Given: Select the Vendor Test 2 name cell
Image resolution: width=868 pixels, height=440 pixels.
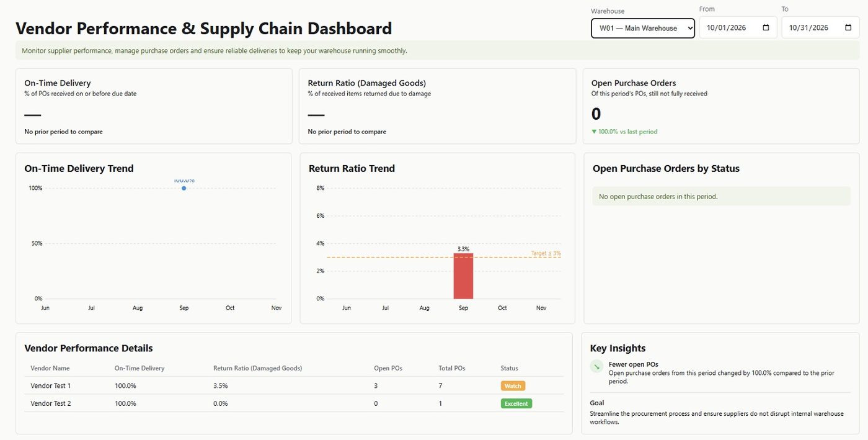Looking at the screenshot, I should click(x=51, y=403).
